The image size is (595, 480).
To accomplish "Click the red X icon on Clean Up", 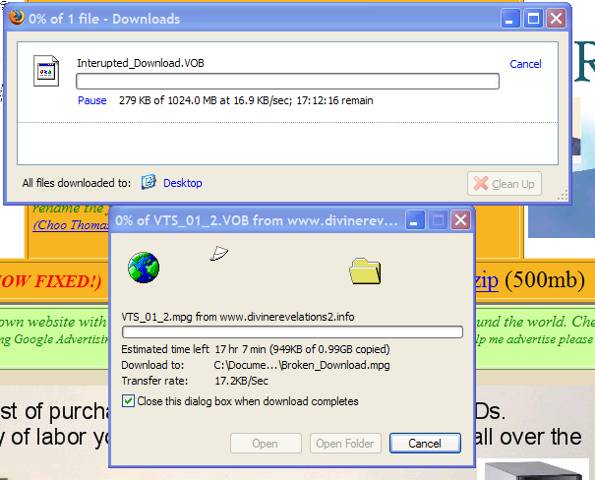I will point(480,184).
